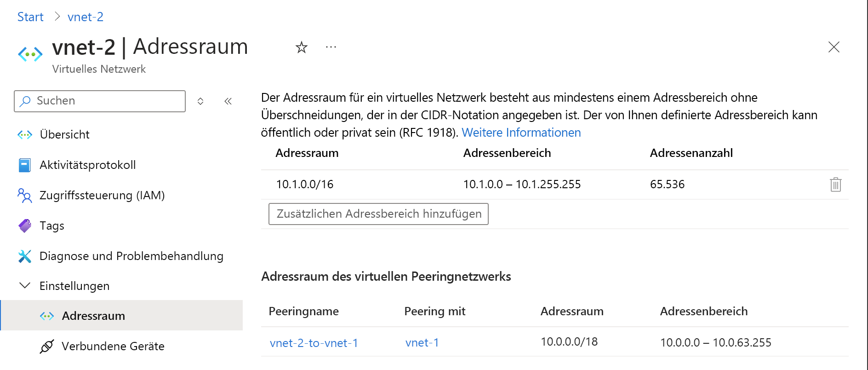This screenshot has width=868, height=370.
Task: Collapse the Einstellungen section chevron
Action: (x=25, y=286)
